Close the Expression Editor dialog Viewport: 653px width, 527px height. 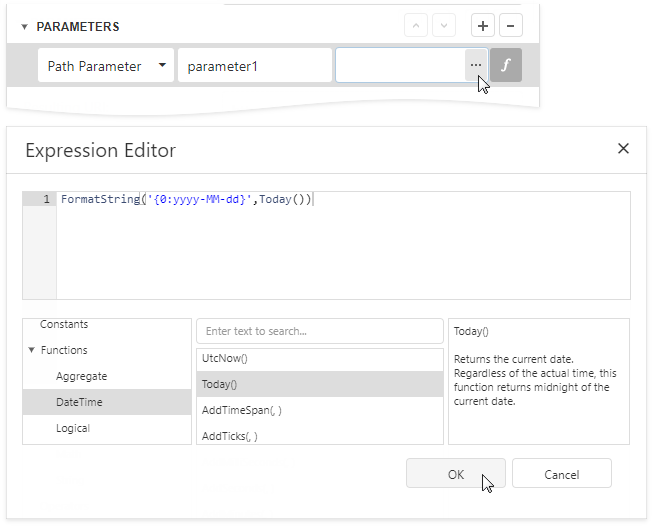[623, 149]
